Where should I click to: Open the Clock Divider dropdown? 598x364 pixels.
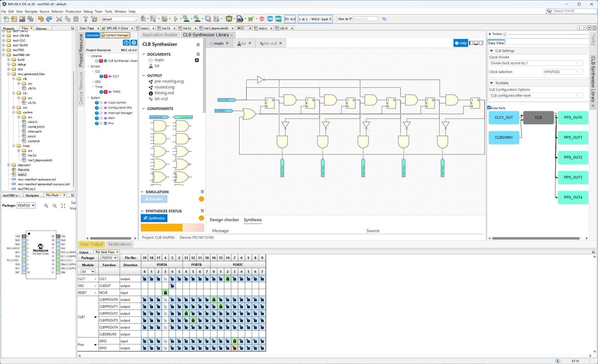536,63
